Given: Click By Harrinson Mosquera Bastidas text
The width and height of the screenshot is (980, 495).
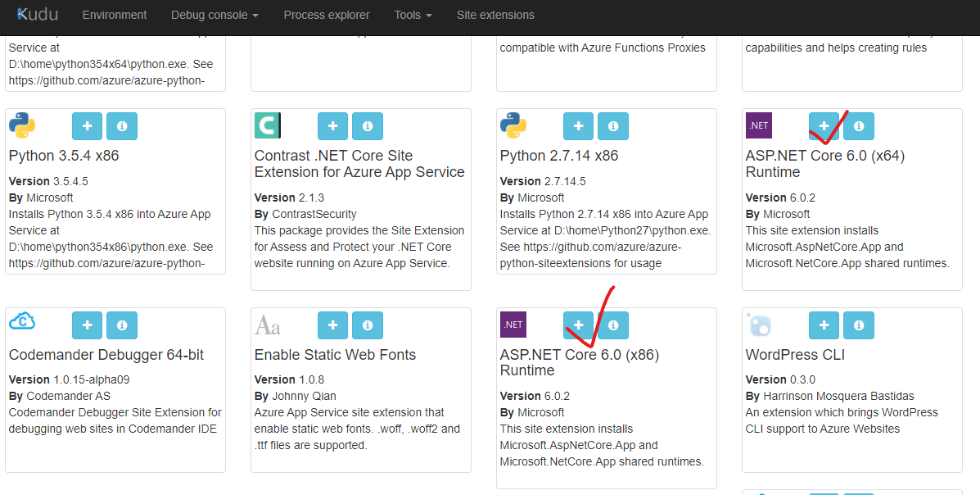Looking at the screenshot, I should click(830, 396).
